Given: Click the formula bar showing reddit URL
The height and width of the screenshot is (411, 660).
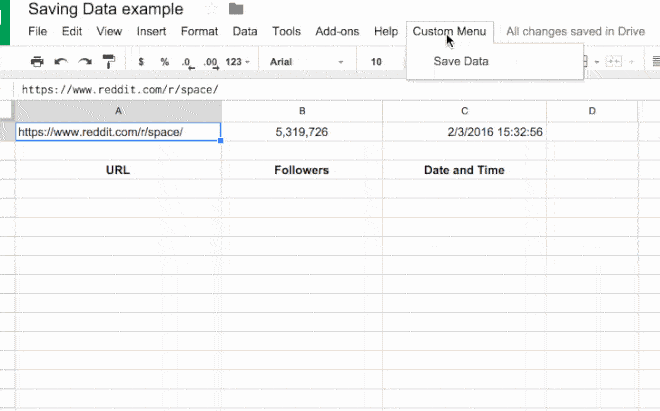Looking at the screenshot, I should 337,90.
